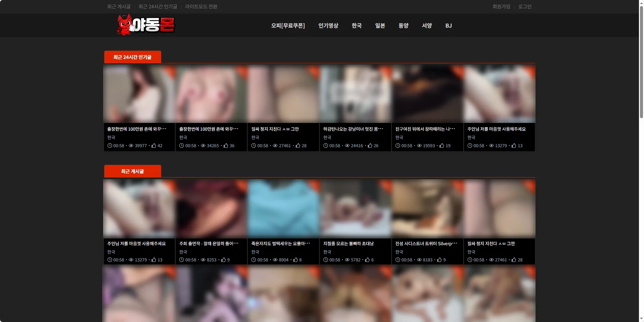
Task: Select the 서양 navigation item
Action: (427, 26)
